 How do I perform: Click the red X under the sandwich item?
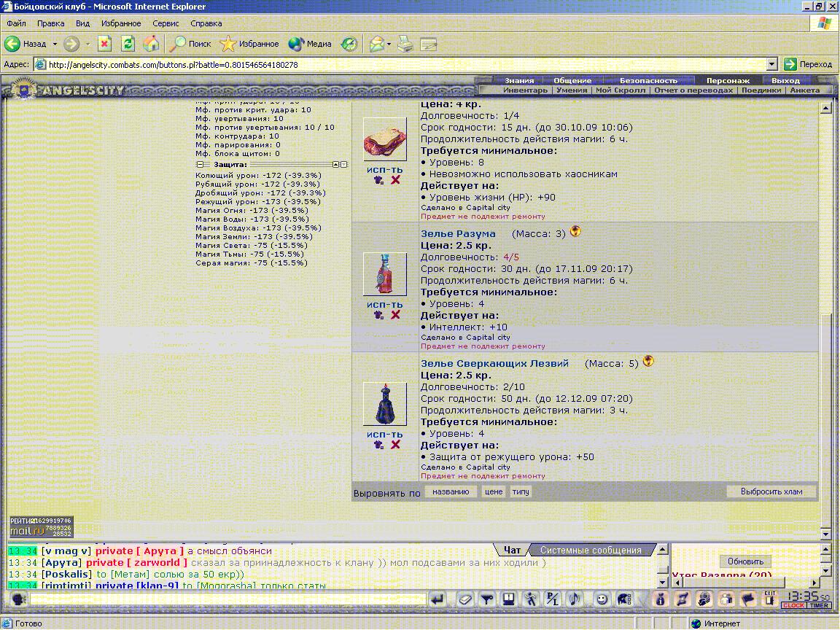tap(395, 180)
